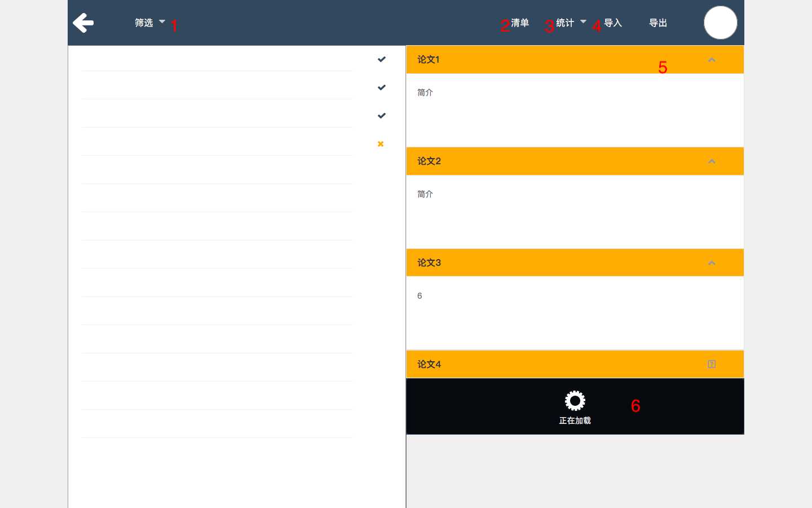
Task: Click the icon on the 论文4 header
Action: click(x=712, y=364)
